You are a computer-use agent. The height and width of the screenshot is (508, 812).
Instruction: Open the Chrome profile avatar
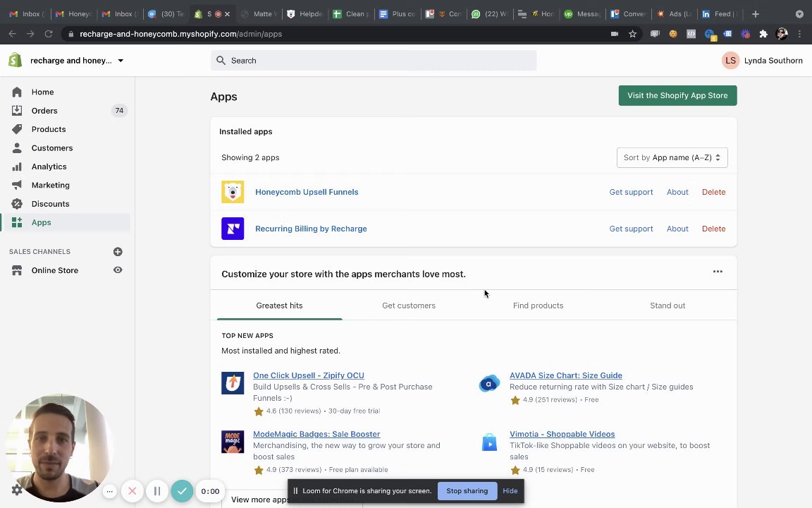click(782, 34)
